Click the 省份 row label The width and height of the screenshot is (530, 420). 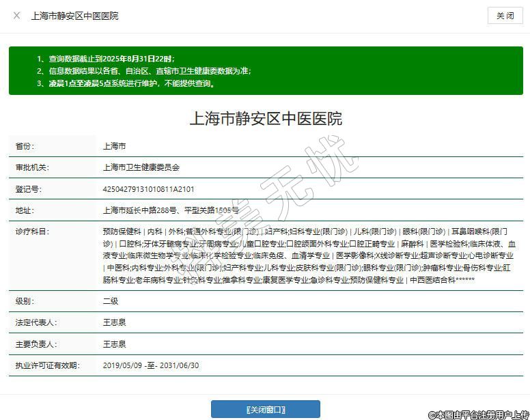coord(25,146)
